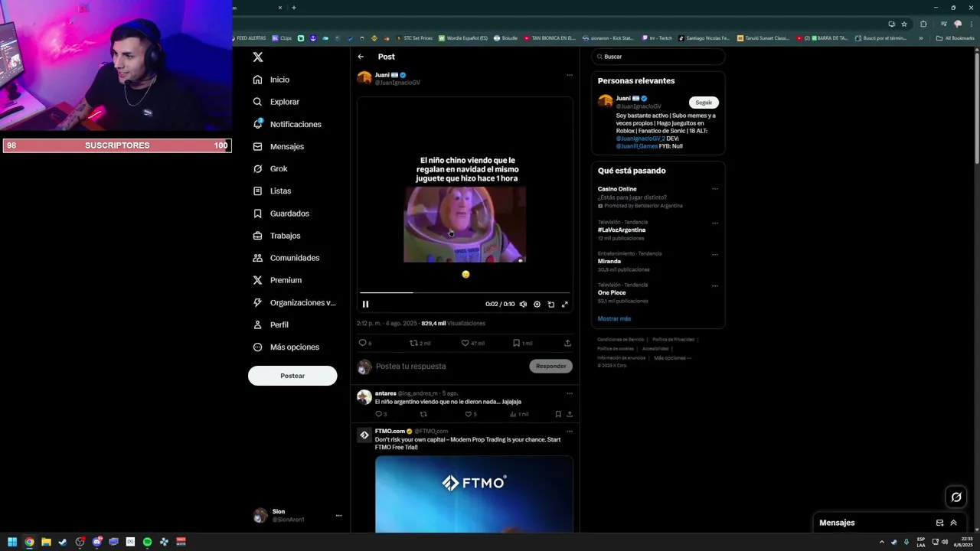This screenshot has height=551, width=980.
Task: Open options menu on FTMO.com ad
Action: (x=569, y=432)
